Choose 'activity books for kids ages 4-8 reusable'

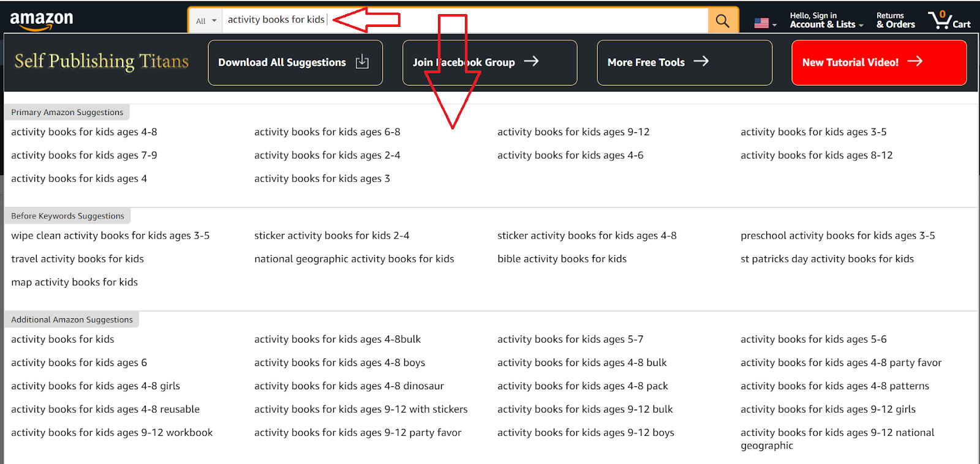click(x=105, y=409)
